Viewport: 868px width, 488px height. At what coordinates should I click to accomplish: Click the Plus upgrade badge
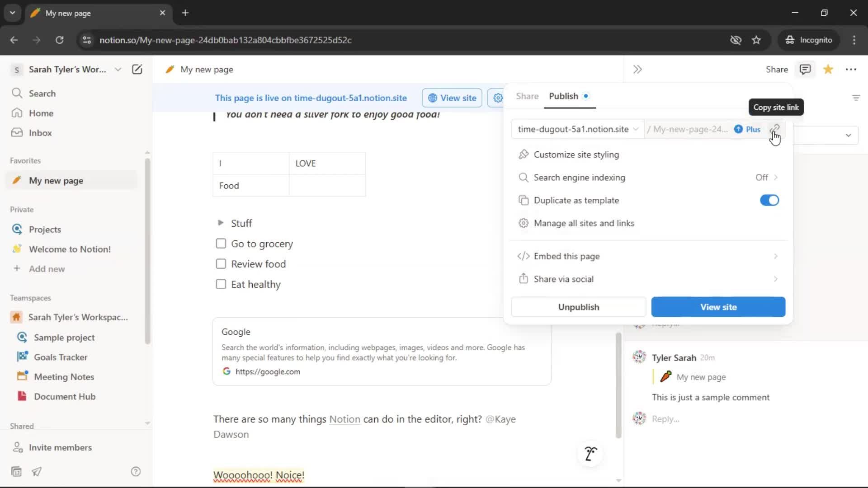click(x=747, y=129)
